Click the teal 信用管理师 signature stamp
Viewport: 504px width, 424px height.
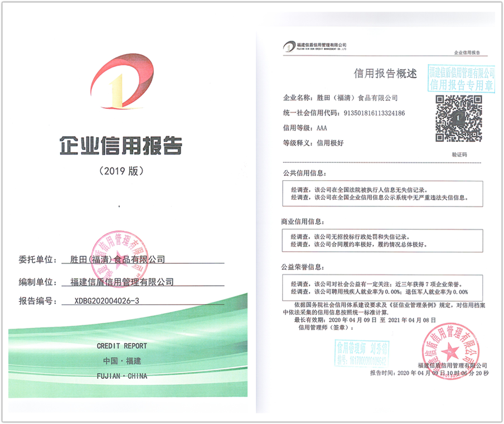pos(362,354)
